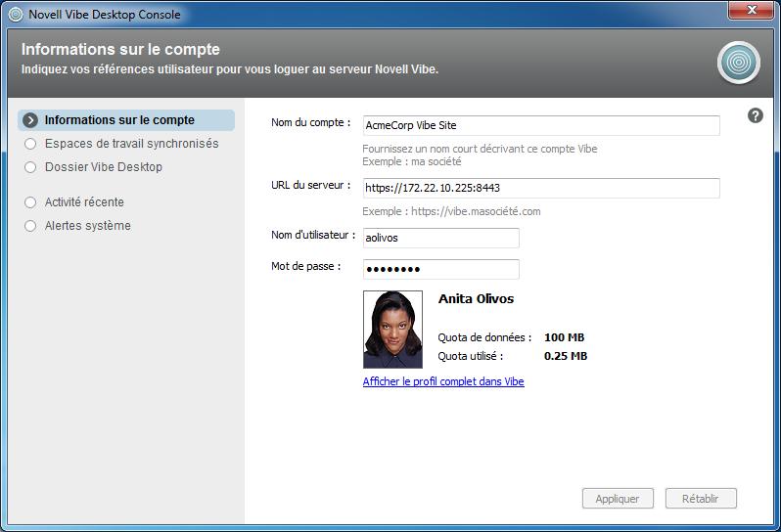Viewport: 781px width, 532px height.
Task: Focus the Mot de passe field
Action: (x=440, y=269)
